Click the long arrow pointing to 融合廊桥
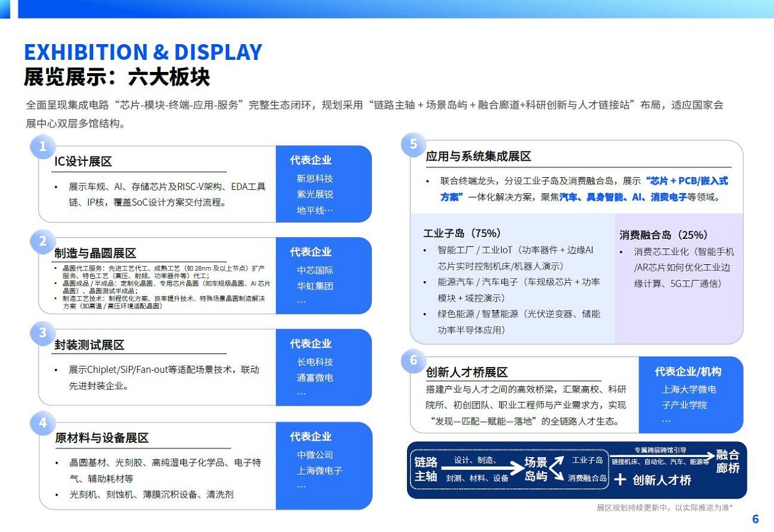Screen dimensions: 774x532 tap(662, 455)
